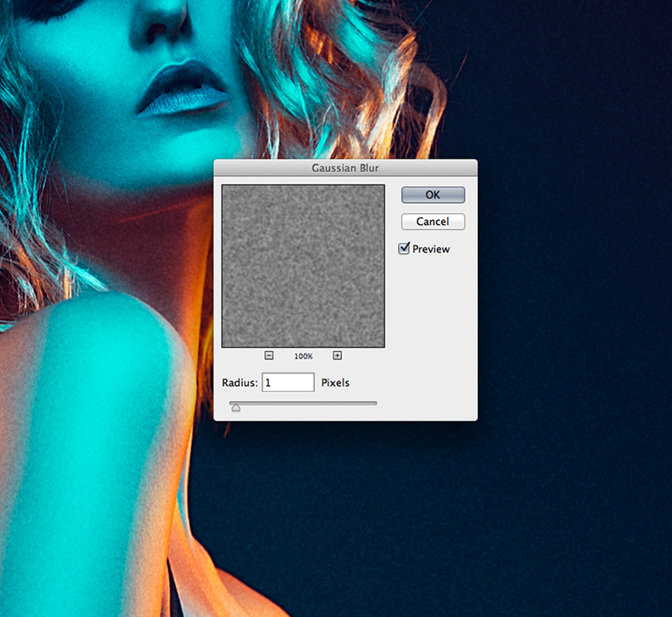Click the Radius label text
This screenshot has height=617, width=672.
click(239, 383)
